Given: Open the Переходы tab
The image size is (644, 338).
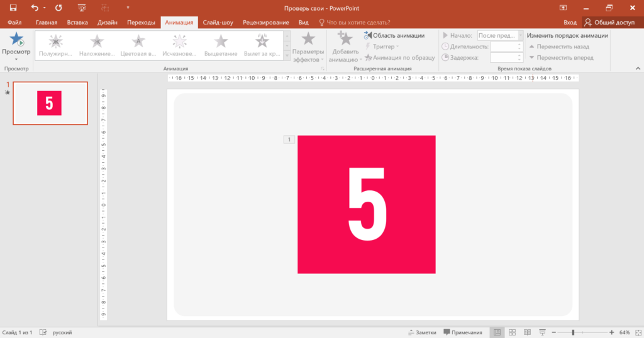Looking at the screenshot, I should point(141,22).
